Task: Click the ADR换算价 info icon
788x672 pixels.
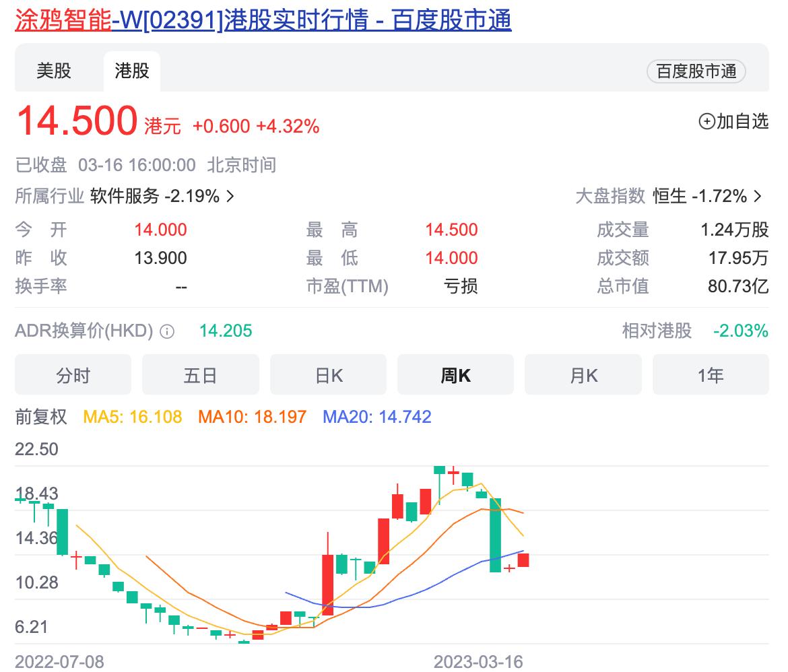Action: pos(167,332)
